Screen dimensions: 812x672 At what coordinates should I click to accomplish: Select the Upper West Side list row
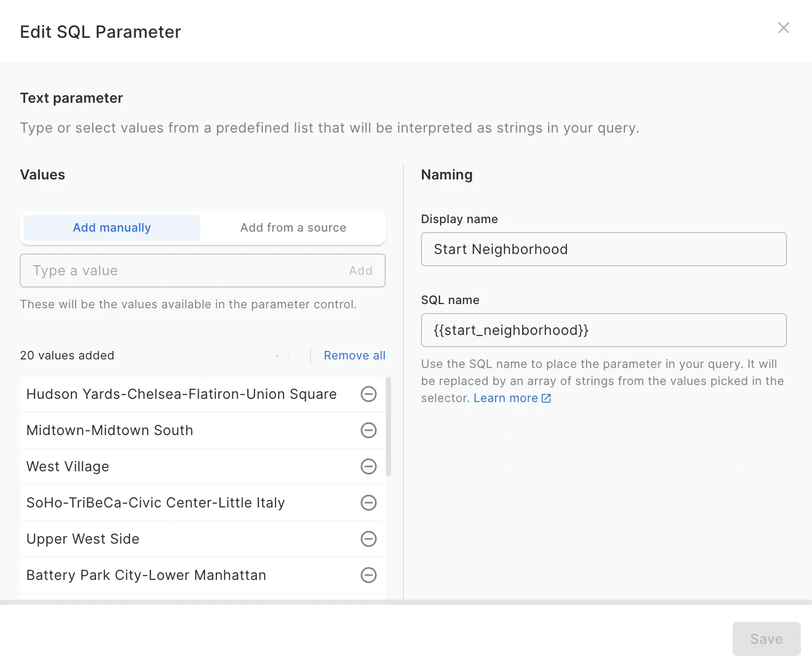tap(186, 539)
